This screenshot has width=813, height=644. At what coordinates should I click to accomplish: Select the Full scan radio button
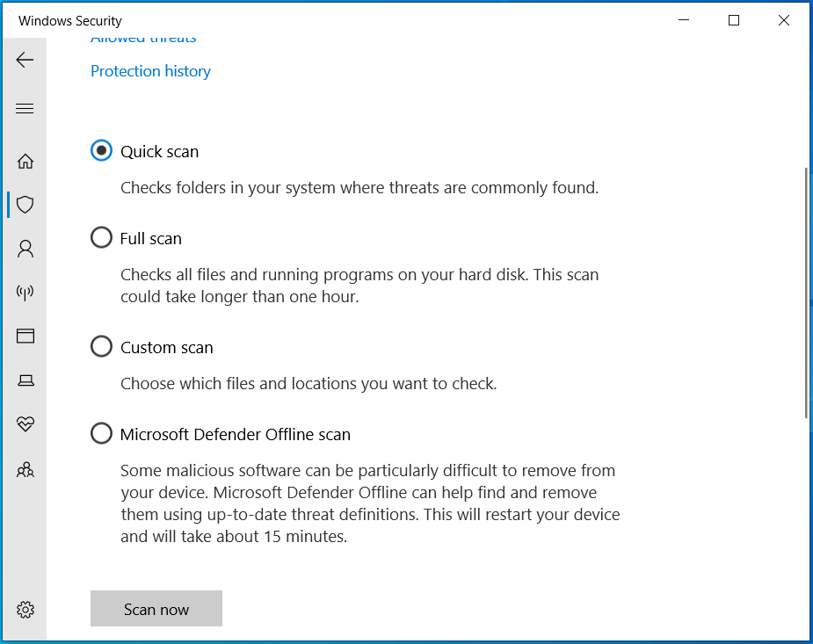click(101, 238)
